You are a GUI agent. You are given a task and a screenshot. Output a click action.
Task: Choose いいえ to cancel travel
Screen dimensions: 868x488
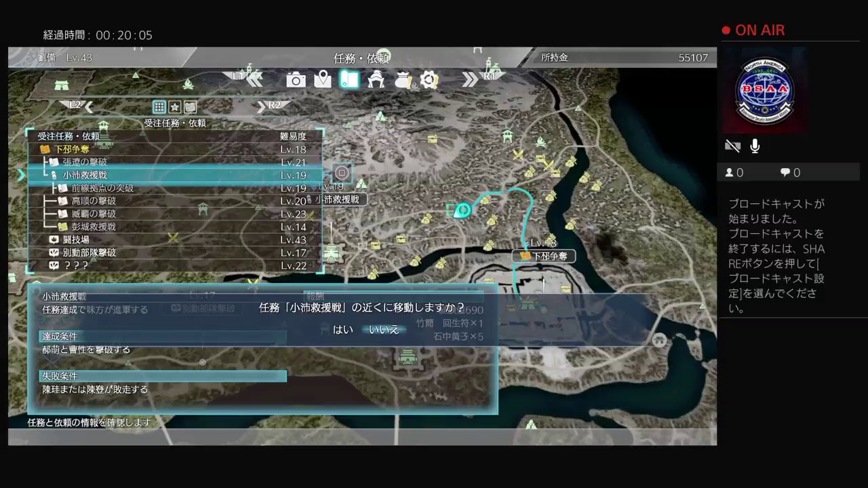click(x=384, y=329)
